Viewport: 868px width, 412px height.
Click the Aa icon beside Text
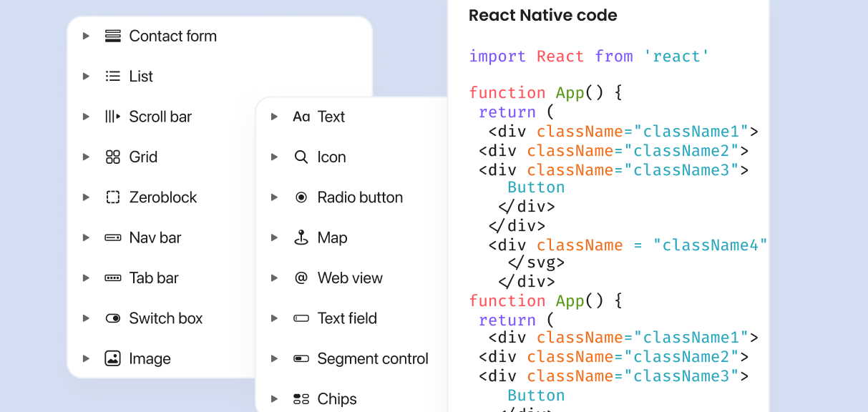point(301,117)
